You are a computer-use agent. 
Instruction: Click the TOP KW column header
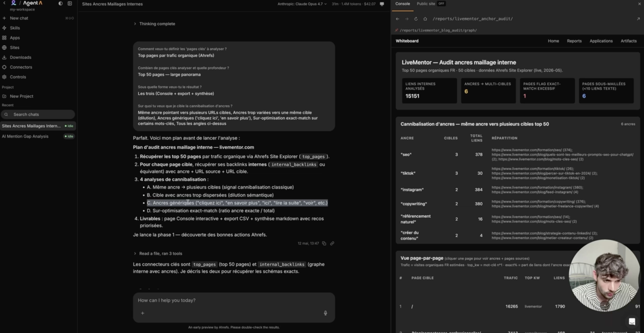(x=532, y=278)
